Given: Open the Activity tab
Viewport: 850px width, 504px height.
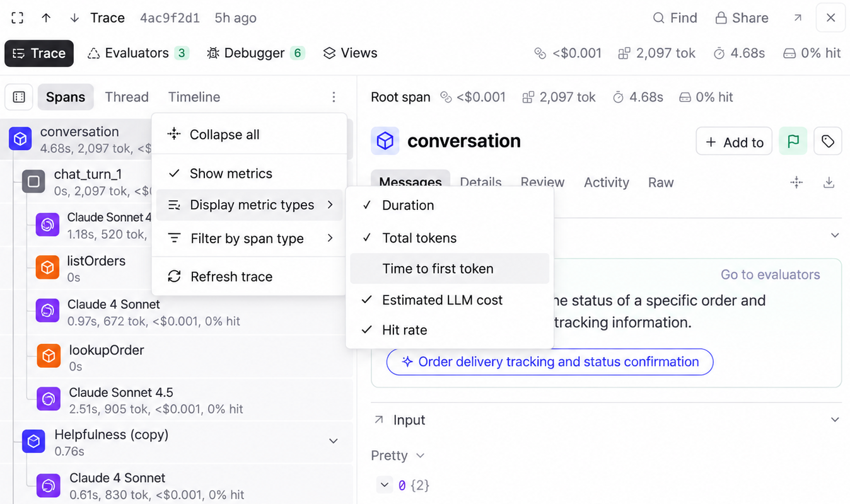Looking at the screenshot, I should point(607,182).
